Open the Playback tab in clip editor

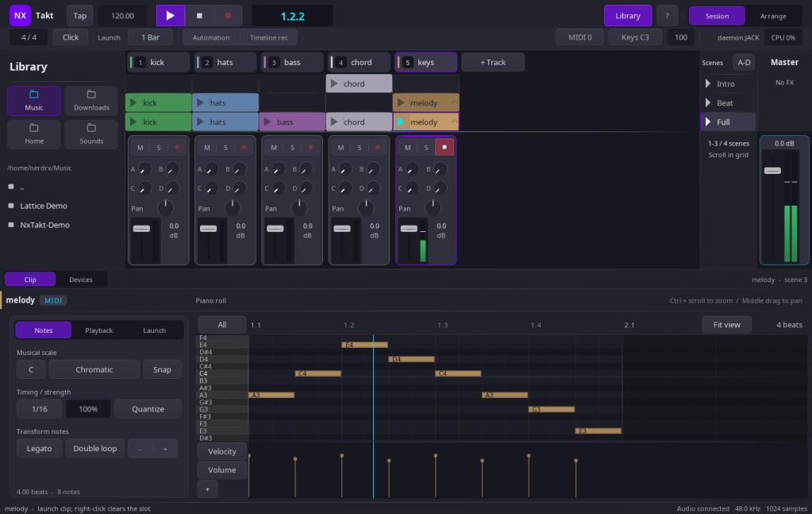point(99,330)
